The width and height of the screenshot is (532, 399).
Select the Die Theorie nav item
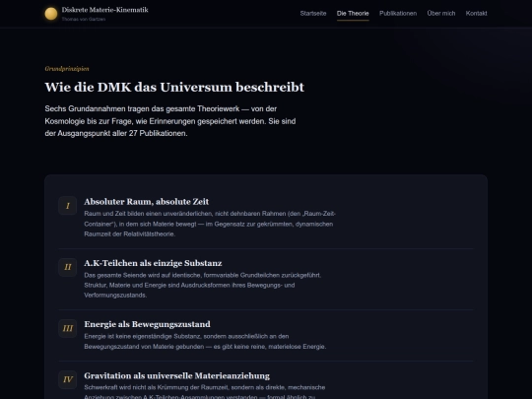pyautogui.click(x=353, y=13)
